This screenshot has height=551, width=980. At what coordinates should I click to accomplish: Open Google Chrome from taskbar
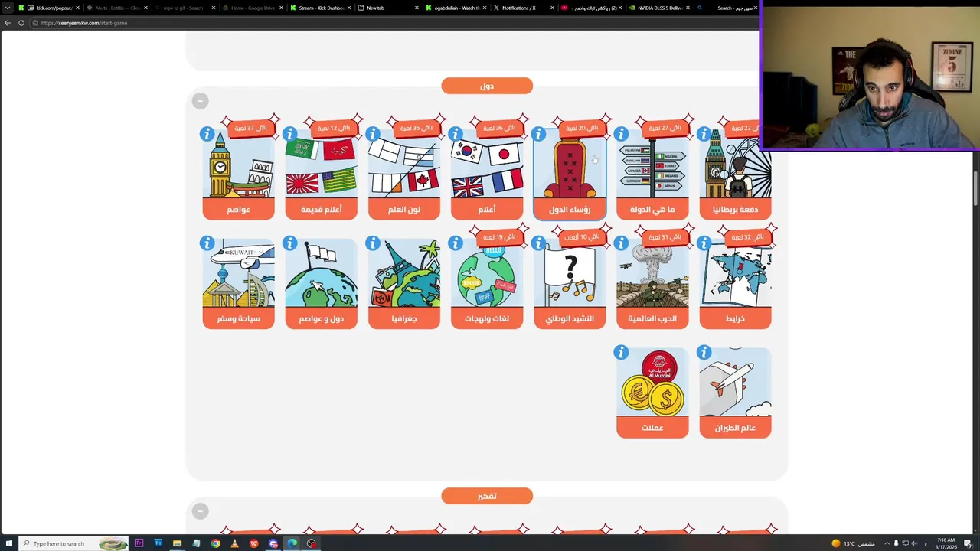point(215,543)
